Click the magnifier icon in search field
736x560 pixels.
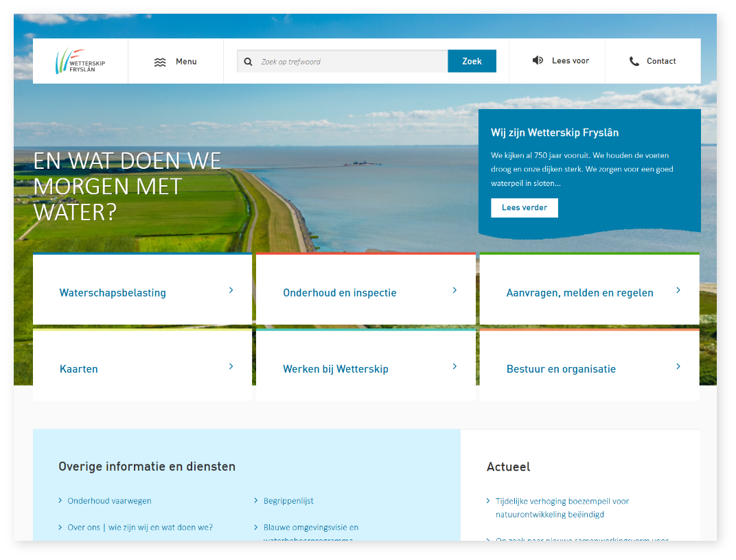coord(249,62)
